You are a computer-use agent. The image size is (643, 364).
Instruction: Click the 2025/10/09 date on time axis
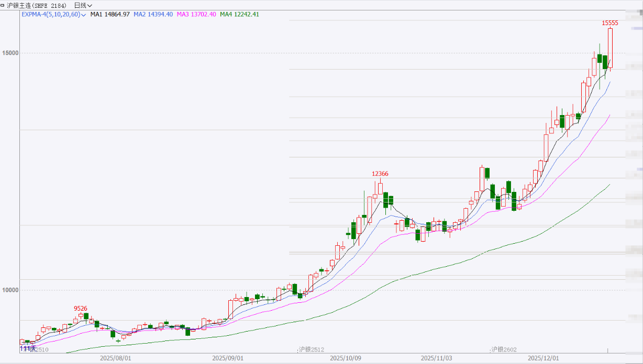[346, 359]
